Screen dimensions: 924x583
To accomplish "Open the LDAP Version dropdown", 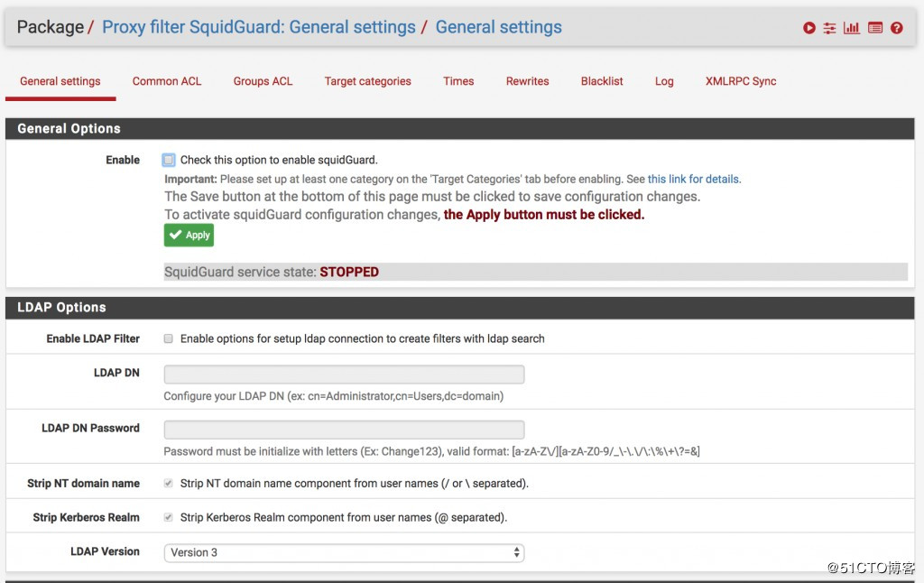I will pyautogui.click(x=344, y=552).
